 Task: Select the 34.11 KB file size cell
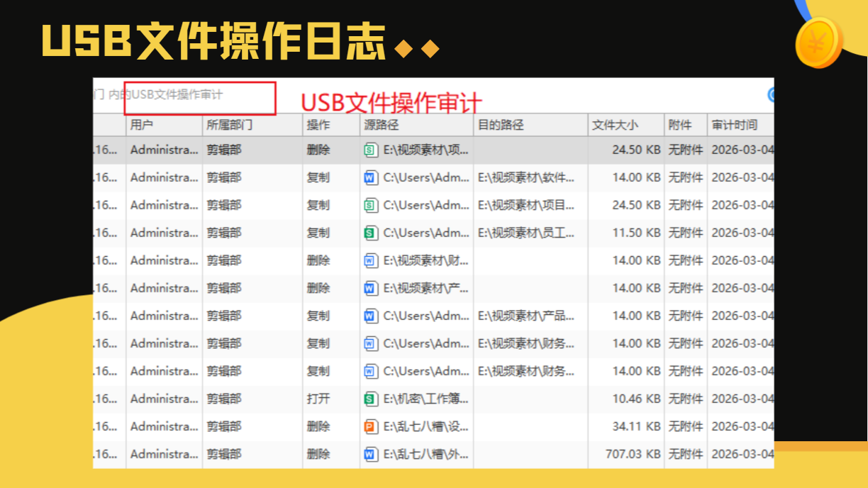(637, 426)
